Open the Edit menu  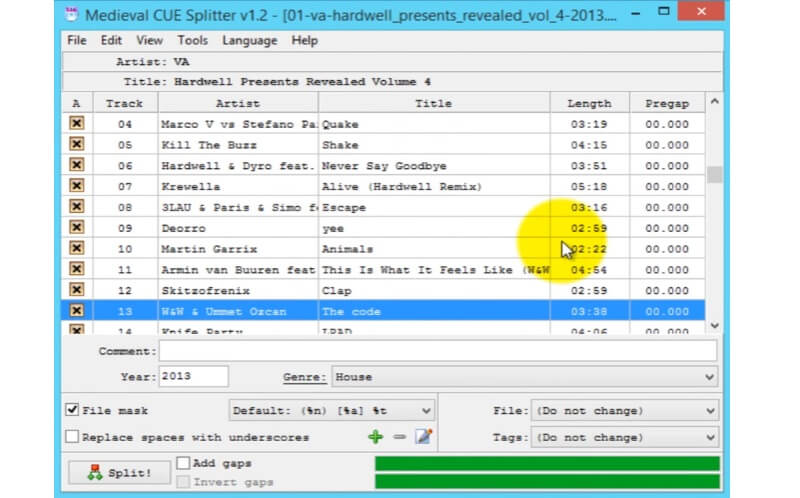coord(111,40)
